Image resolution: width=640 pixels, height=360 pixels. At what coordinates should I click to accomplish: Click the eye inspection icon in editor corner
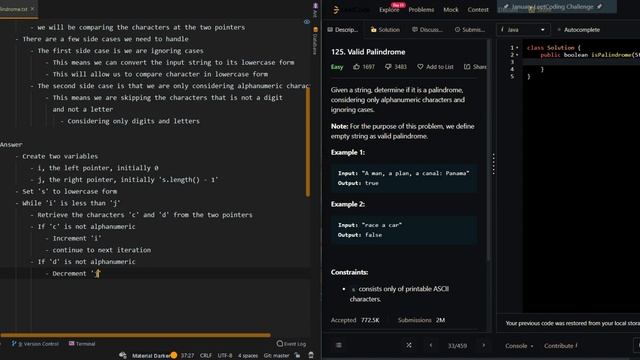(x=307, y=22)
